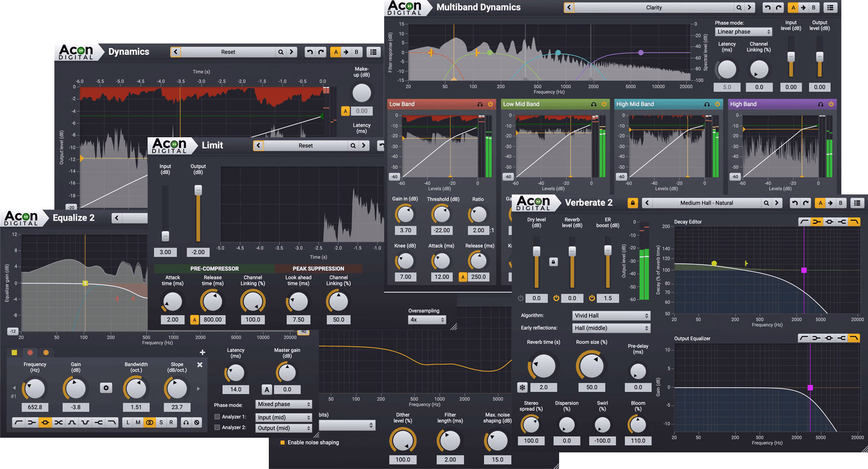Toggle the High Band power button

coord(831,104)
